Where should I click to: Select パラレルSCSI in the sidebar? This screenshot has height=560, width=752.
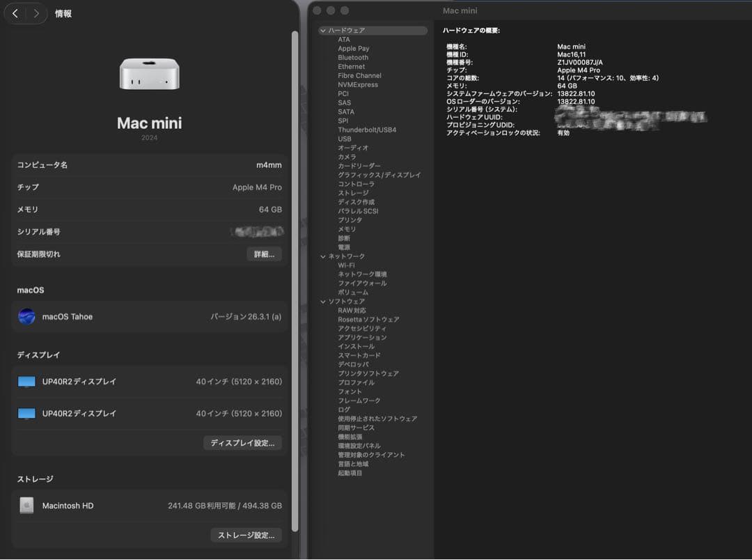[358, 212]
